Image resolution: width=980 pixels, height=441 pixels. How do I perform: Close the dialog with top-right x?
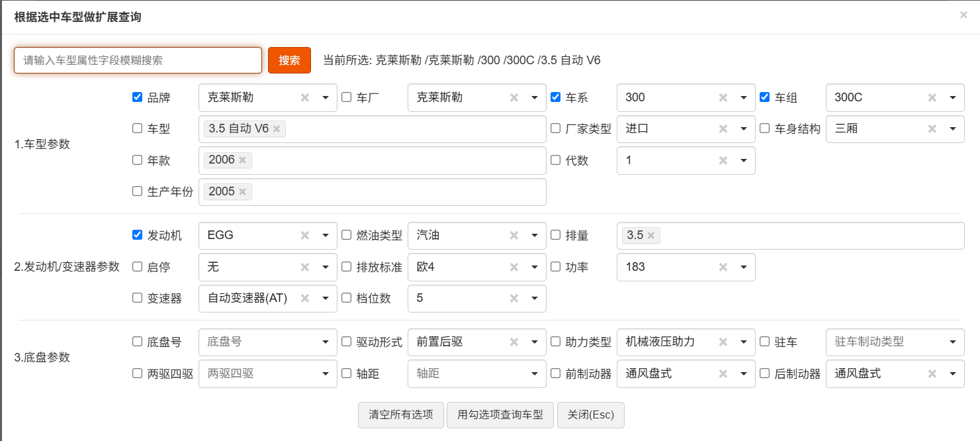tap(963, 15)
